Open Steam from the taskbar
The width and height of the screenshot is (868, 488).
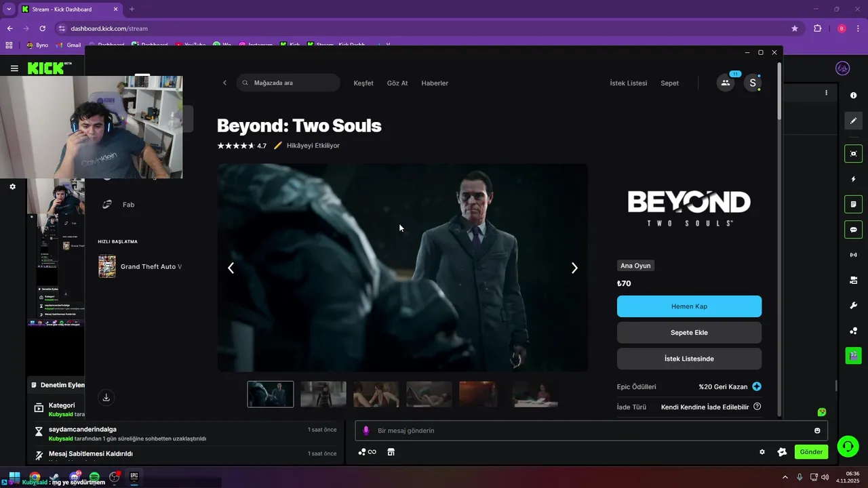point(54,477)
